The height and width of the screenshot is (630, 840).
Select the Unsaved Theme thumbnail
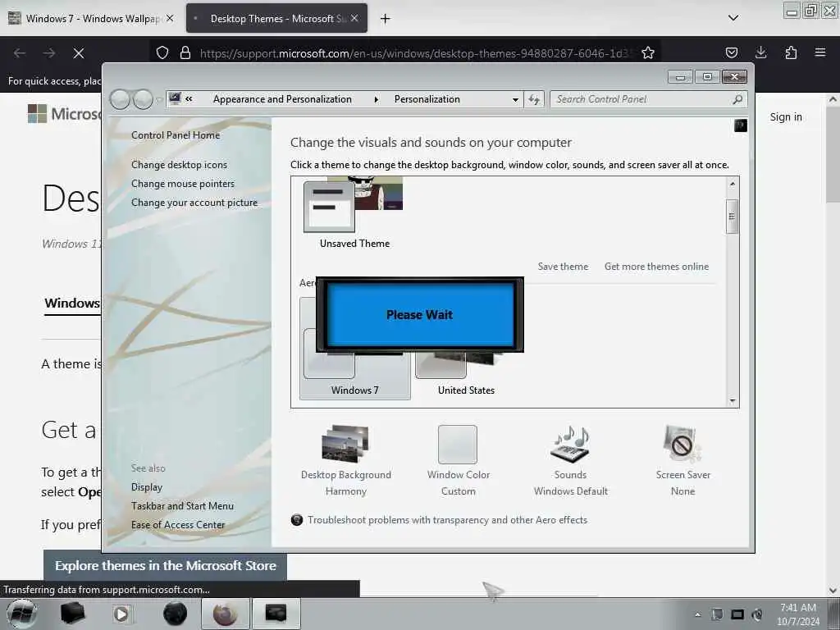(x=354, y=212)
